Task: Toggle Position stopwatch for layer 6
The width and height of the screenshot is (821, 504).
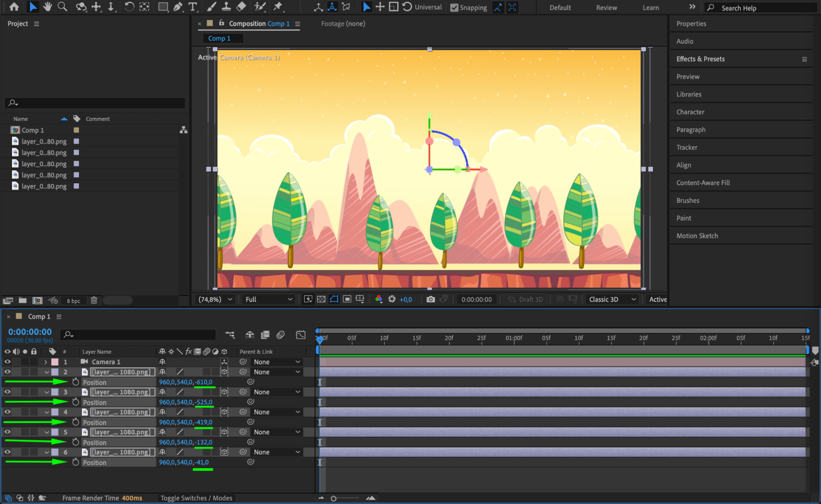Action: (x=76, y=462)
